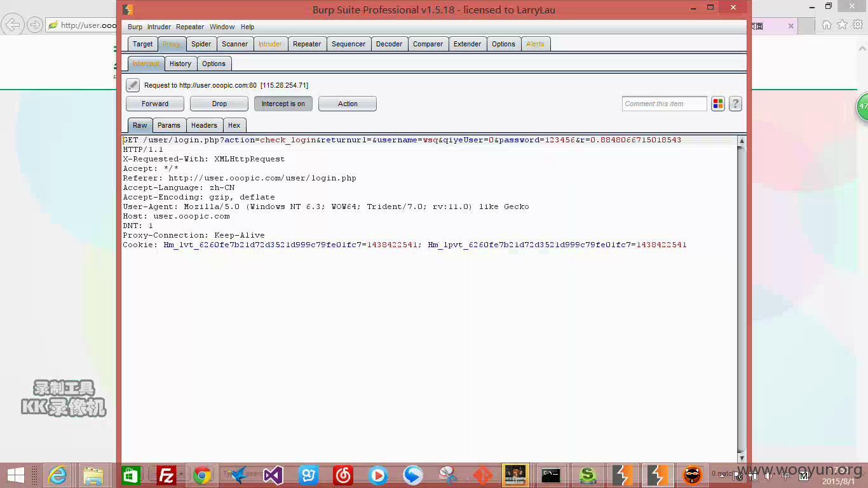The height and width of the screenshot is (488, 868).
Task: Open browser settings gear icon
Action: click(857, 25)
